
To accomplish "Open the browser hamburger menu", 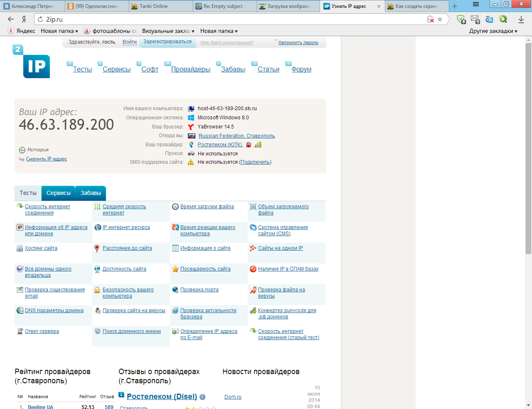I will coord(476,4).
